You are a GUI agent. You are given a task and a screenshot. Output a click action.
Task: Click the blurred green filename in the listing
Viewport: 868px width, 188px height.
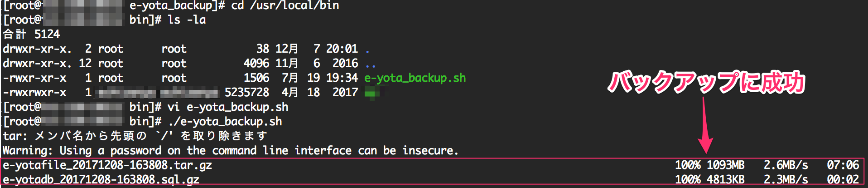[x=372, y=93]
